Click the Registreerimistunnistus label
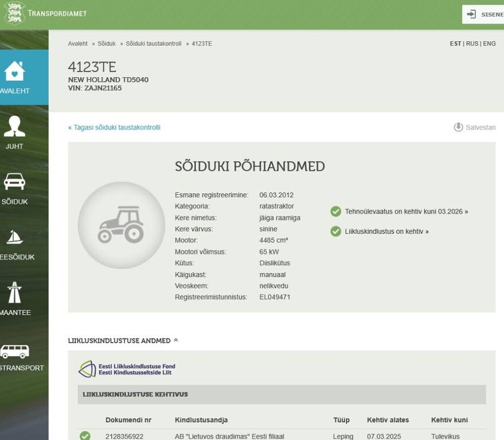This screenshot has height=440, width=504. coord(211,297)
